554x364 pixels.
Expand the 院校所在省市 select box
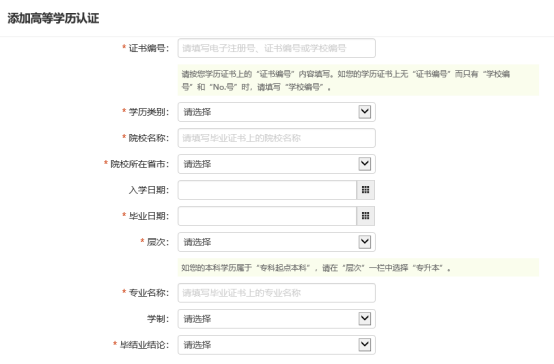point(276,164)
